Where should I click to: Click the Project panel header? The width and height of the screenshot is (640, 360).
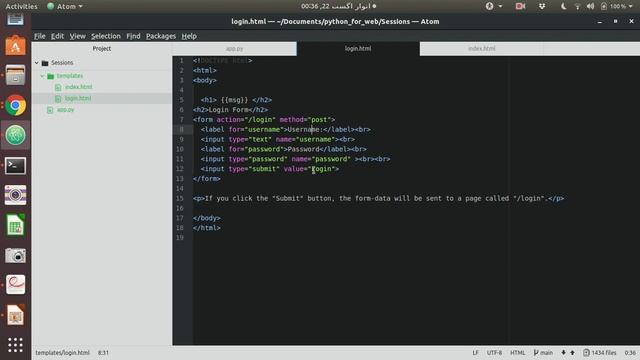(x=102, y=49)
